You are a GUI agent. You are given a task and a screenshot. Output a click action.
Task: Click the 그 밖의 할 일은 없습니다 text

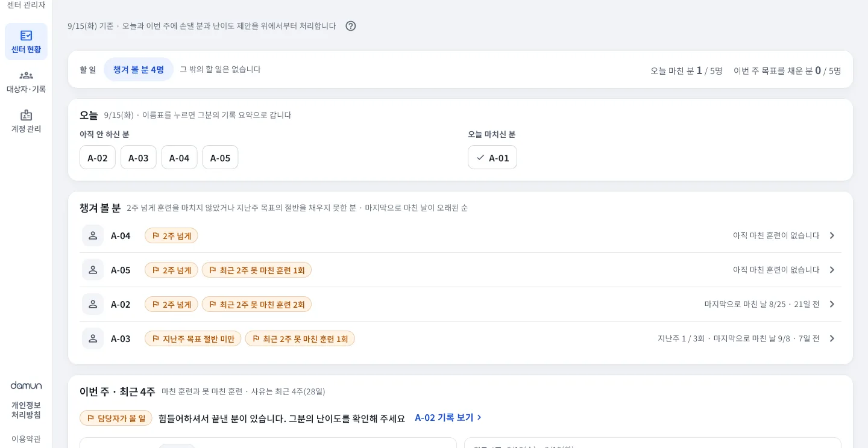tap(220, 69)
